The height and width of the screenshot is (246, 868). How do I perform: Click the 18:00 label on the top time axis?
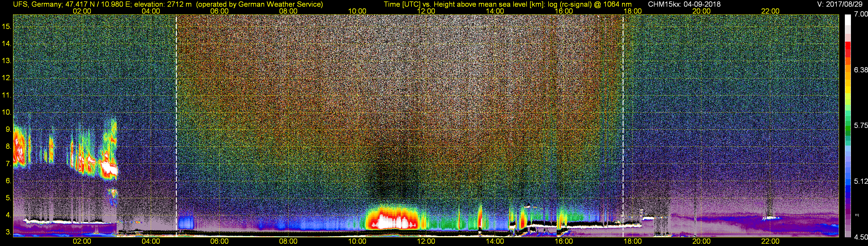pos(632,11)
